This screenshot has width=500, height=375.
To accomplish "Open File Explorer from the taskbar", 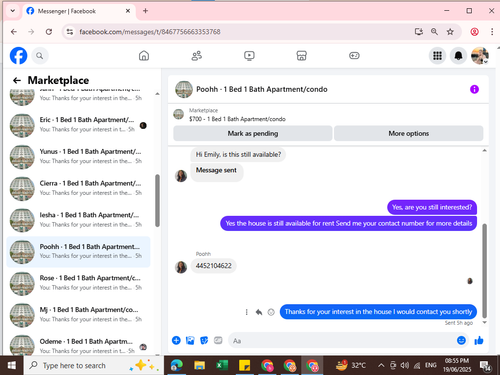I will pyautogui.click(x=199, y=366).
